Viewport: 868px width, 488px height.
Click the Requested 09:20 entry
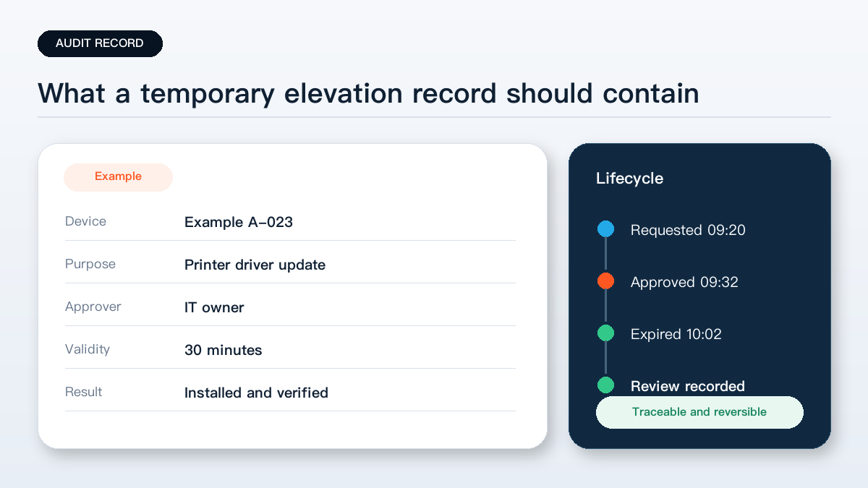[688, 230]
